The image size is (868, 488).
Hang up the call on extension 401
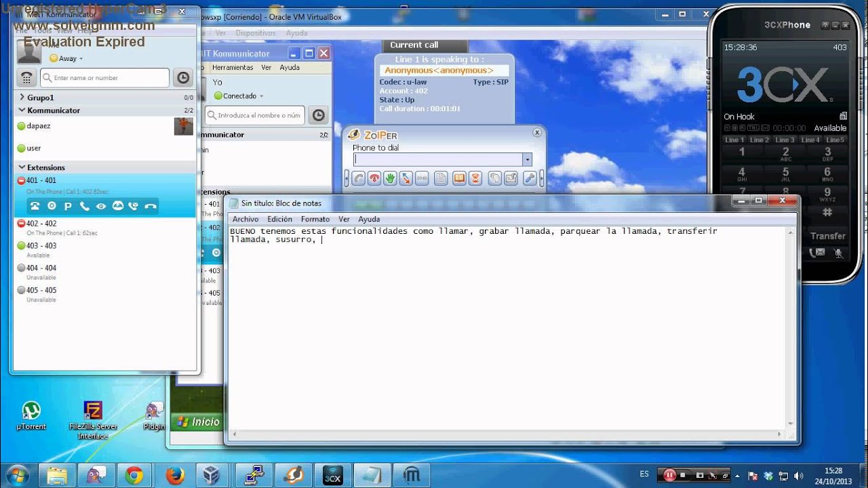[151, 206]
